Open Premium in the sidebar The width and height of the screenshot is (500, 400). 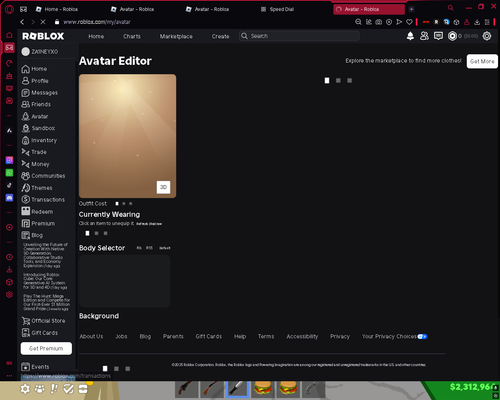pyautogui.click(x=38, y=223)
